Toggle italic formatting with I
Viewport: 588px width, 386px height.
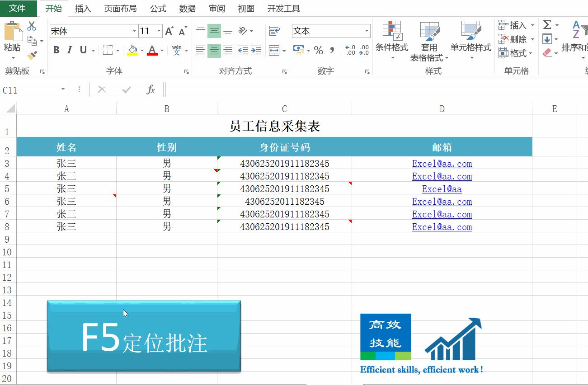[69, 50]
